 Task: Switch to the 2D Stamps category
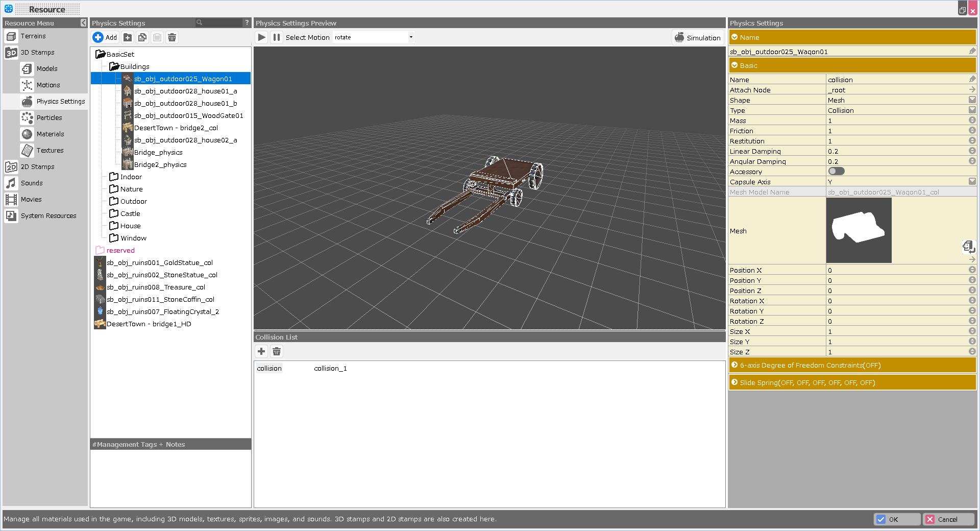(37, 166)
